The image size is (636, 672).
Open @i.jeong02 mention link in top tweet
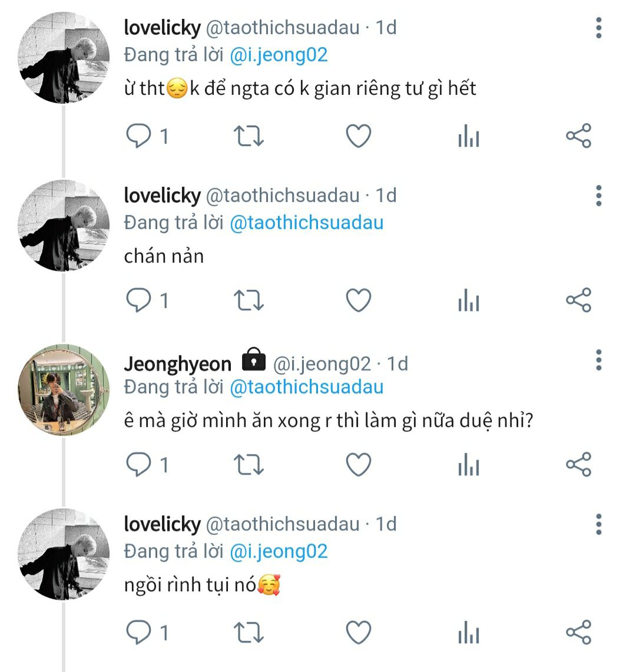coord(278,55)
